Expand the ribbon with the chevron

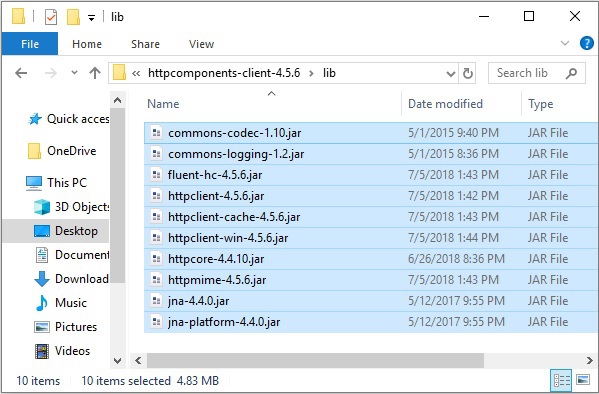(x=565, y=43)
